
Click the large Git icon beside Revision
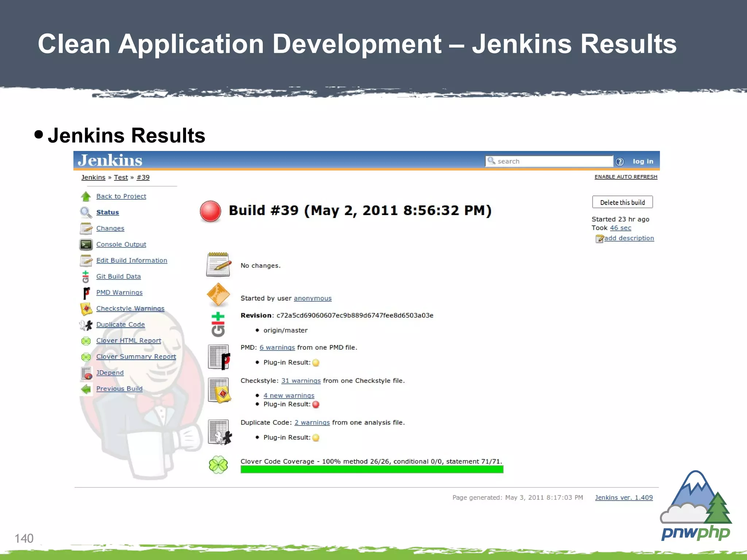(218, 324)
